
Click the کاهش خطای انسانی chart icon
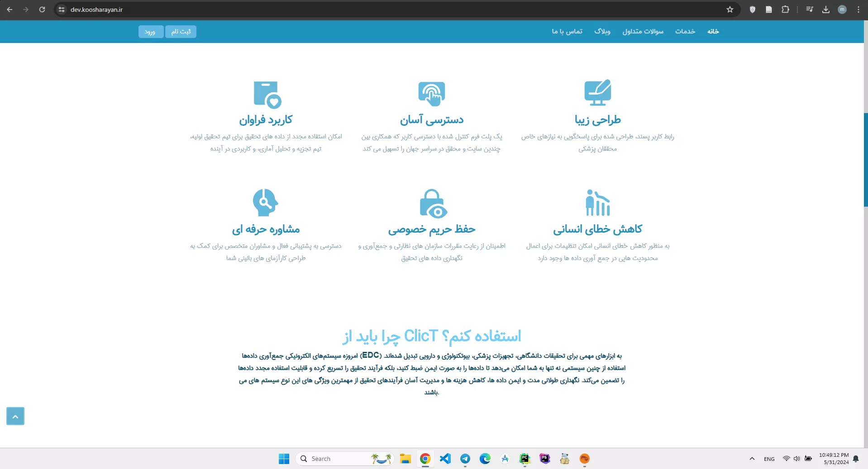click(597, 203)
